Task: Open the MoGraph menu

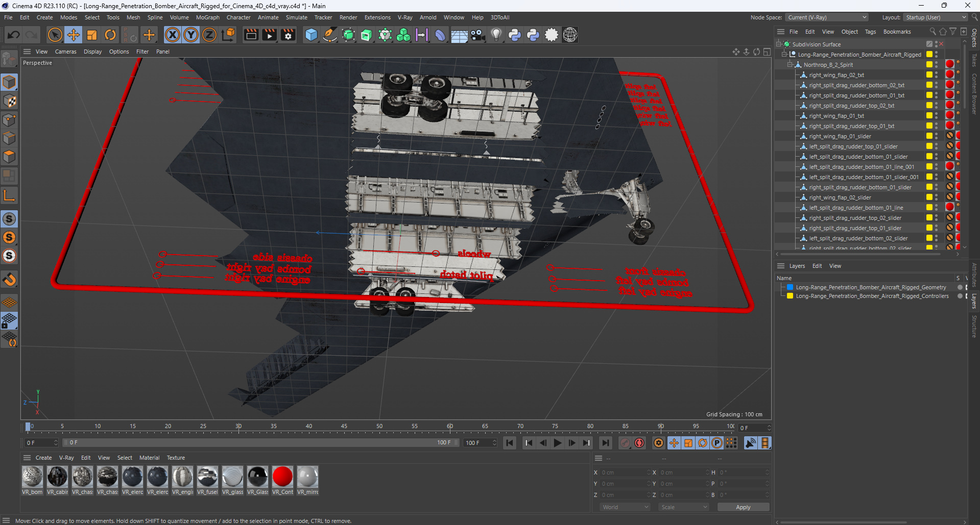Action: coord(207,17)
